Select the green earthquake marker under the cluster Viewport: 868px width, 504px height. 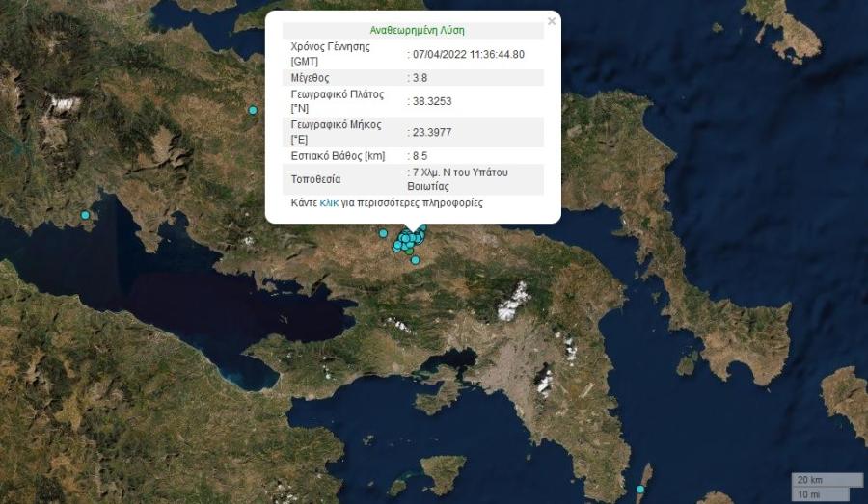[x=409, y=252]
